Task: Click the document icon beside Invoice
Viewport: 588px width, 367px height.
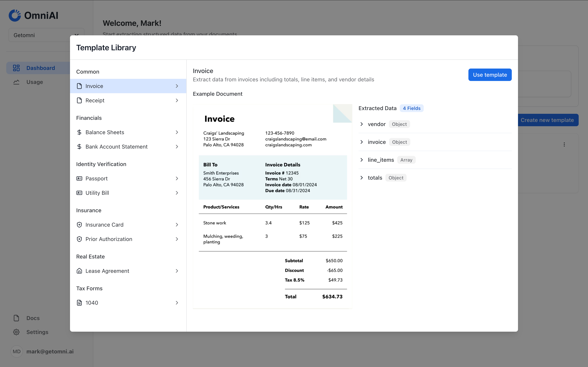Action: [x=79, y=86]
